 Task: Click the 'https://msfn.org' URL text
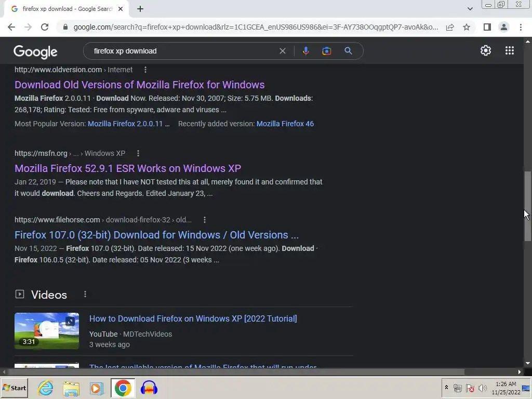[41, 153]
